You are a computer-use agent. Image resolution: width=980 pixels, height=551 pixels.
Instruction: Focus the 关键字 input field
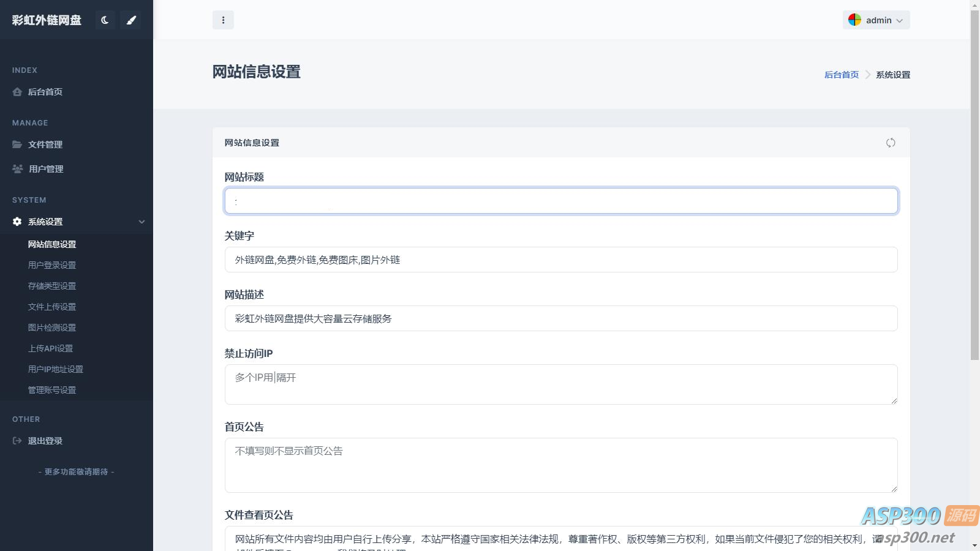click(560, 260)
